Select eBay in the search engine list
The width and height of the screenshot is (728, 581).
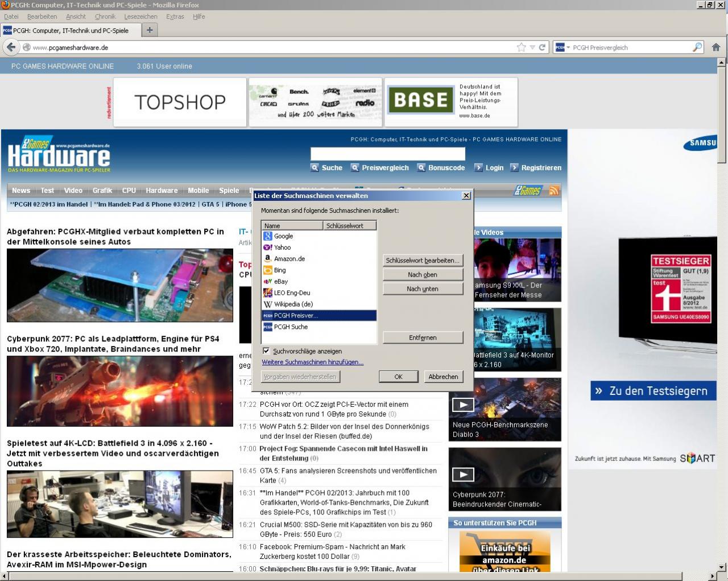(x=319, y=282)
